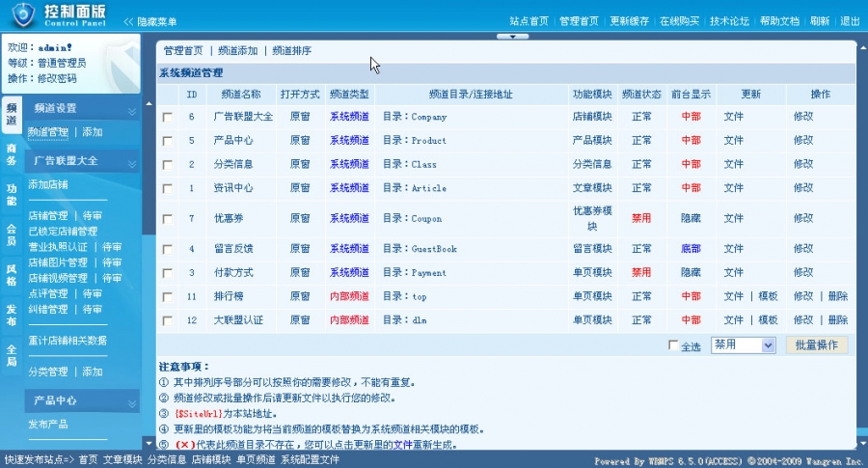Open 技术论坛 in the top navigation

(730, 21)
